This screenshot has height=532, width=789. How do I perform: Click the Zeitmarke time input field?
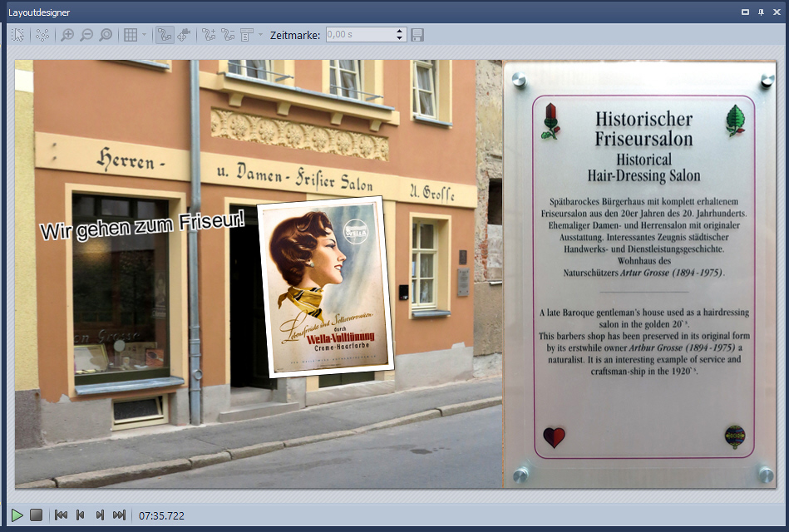click(359, 35)
